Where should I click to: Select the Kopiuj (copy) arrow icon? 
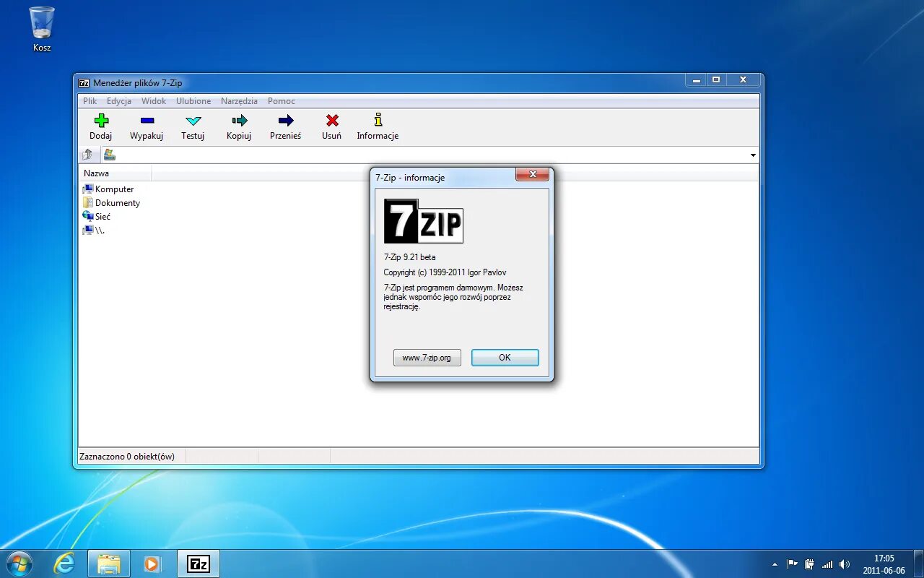point(239,121)
